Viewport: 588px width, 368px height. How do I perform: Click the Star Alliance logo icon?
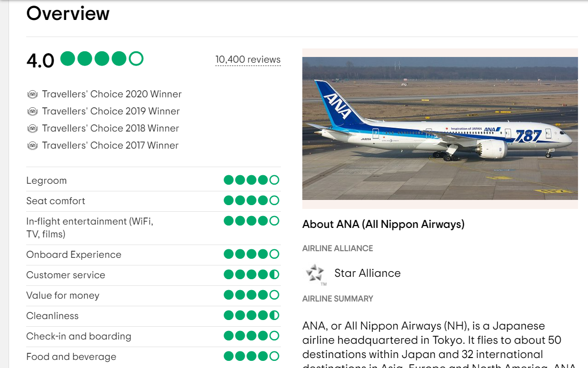tap(315, 274)
